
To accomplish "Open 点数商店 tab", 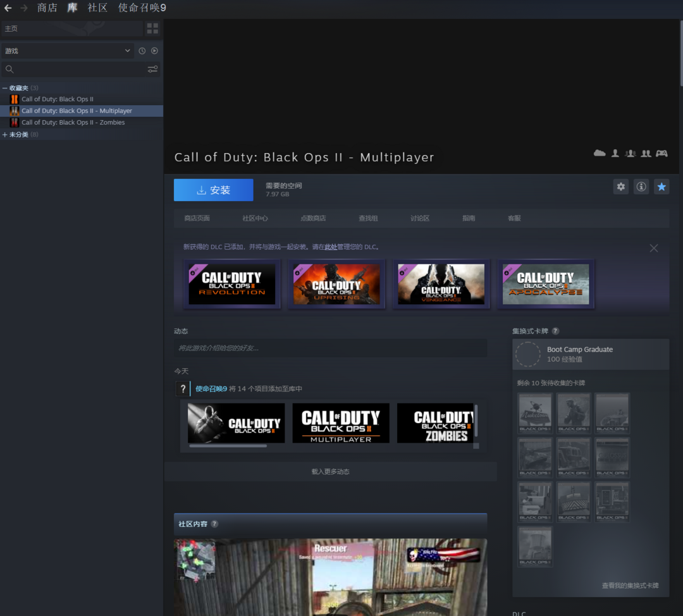I will click(x=313, y=218).
